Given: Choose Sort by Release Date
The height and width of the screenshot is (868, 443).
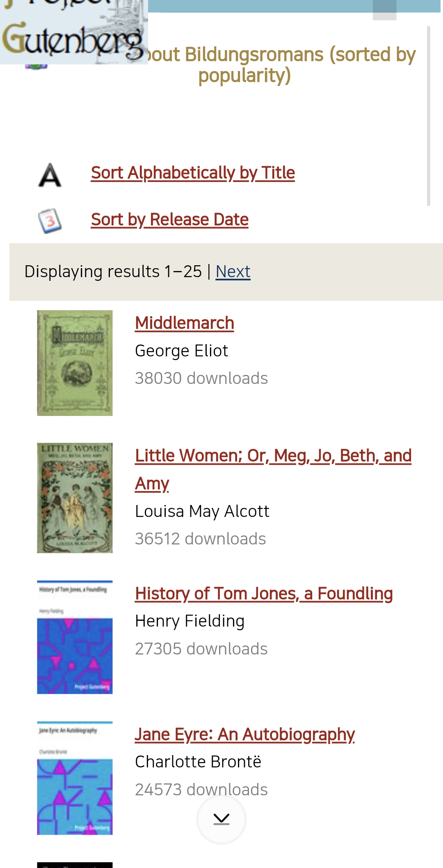Looking at the screenshot, I should pos(170,220).
